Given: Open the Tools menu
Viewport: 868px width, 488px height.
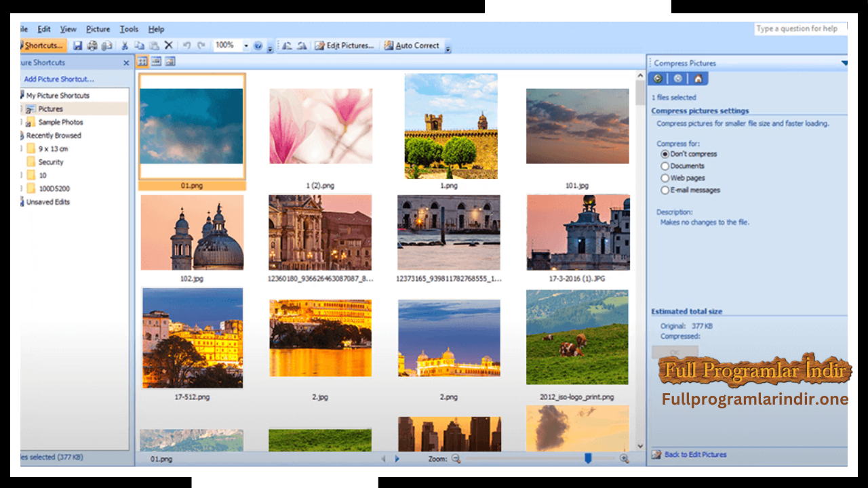Looking at the screenshot, I should pos(129,29).
